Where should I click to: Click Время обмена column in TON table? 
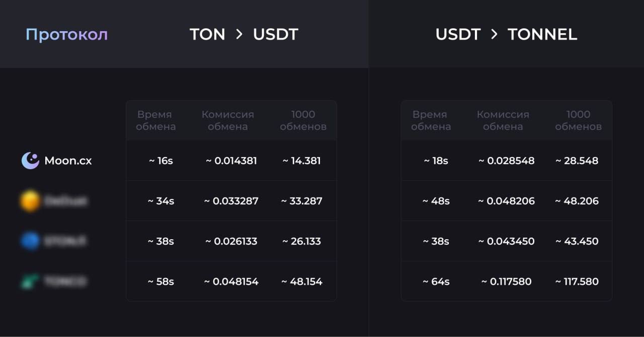click(155, 120)
